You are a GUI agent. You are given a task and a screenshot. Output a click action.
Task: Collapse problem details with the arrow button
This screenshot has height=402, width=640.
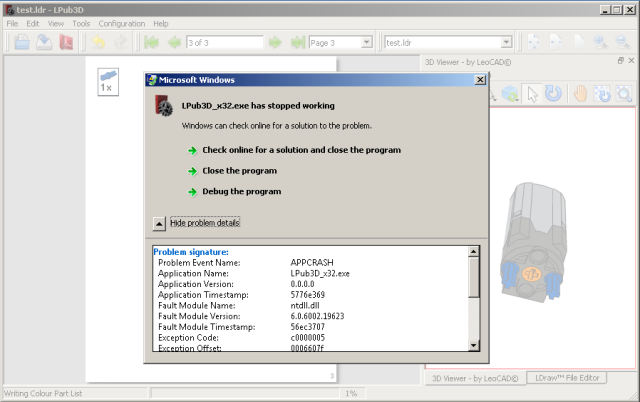click(x=159, y=224)
